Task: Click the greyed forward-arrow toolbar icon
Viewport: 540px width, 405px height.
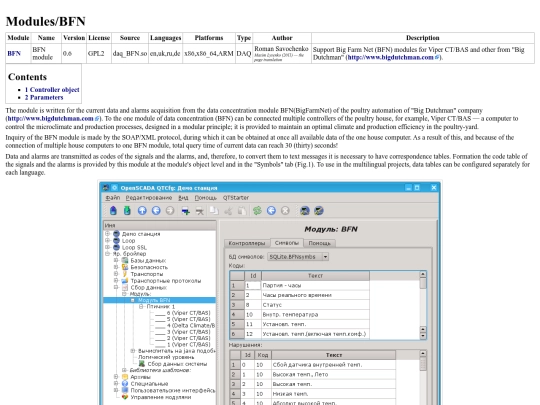Action: (x=170, y=210)
